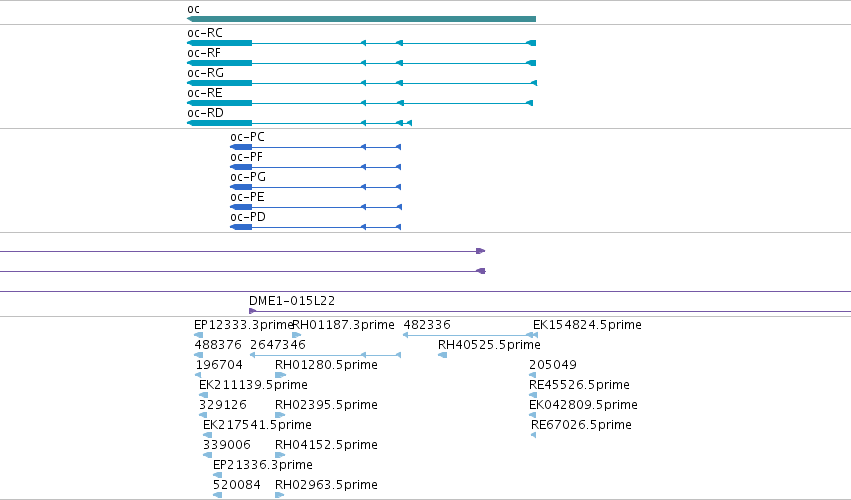Click arrow glyph under EK042809.5prime
The width and height of the screenshot is (851, 500).
(532, 415)
